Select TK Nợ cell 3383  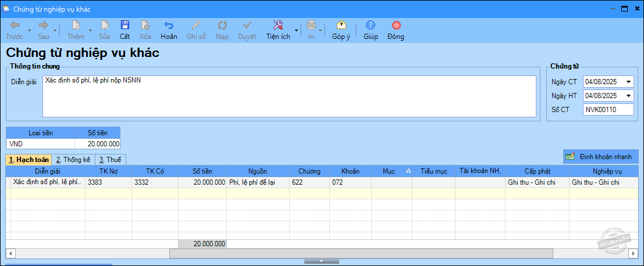108,182
